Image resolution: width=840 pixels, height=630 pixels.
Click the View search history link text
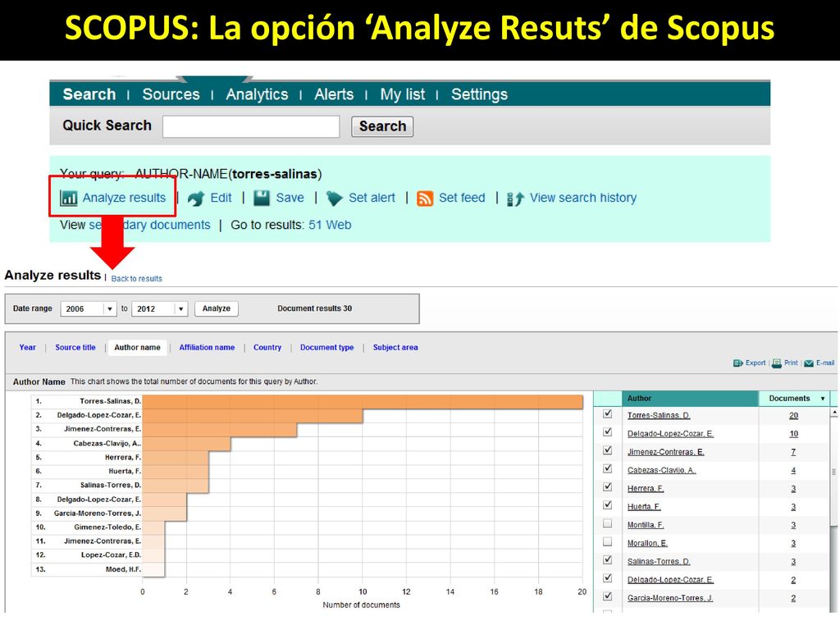[x=583, y=198]
